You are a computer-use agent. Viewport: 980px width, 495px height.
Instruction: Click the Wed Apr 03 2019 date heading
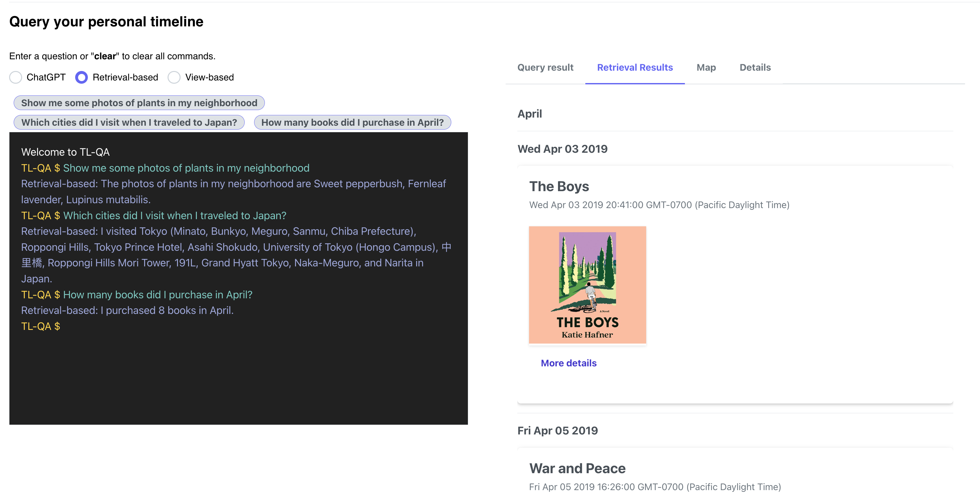click(562, 149)
